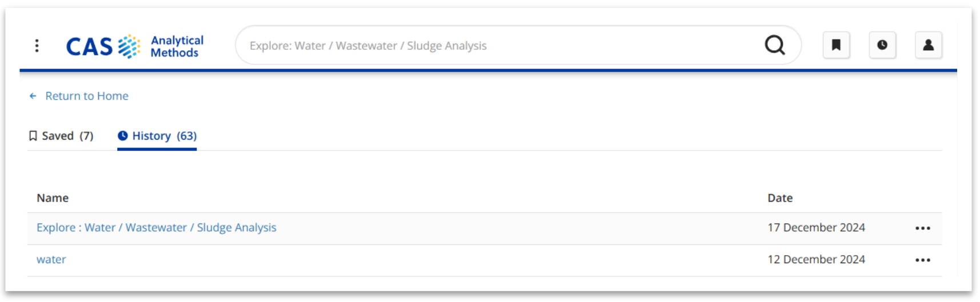Click the 17 December 2024 date cell
This screenshot has height=302, width=980.
[816, 228]
